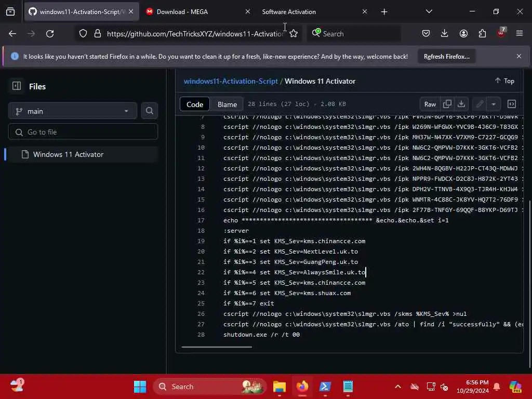This screenshot has width=532, height=399.
Task: Open the list all tabs dropdown
Action: point(429,12)
